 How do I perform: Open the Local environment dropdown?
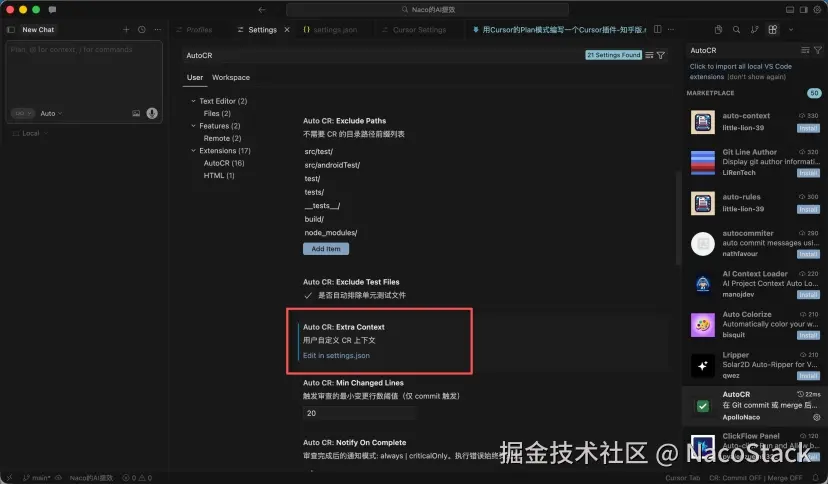[x=31, y=134]
